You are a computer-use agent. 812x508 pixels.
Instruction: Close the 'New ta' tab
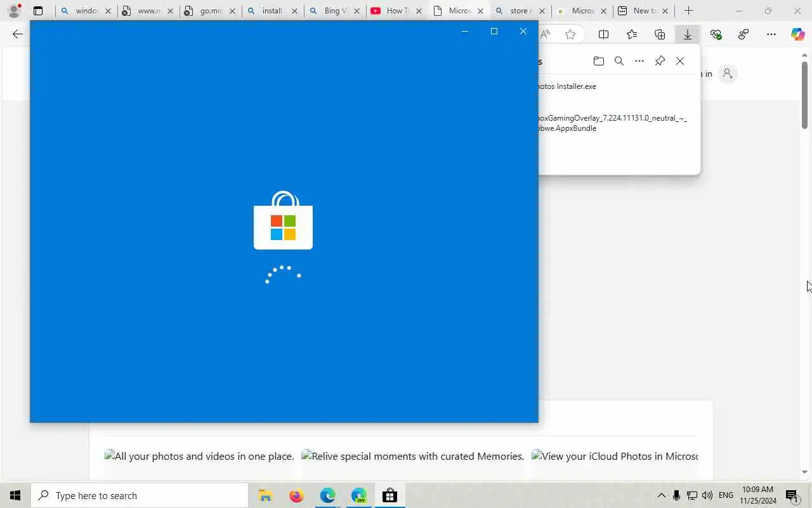665,11
